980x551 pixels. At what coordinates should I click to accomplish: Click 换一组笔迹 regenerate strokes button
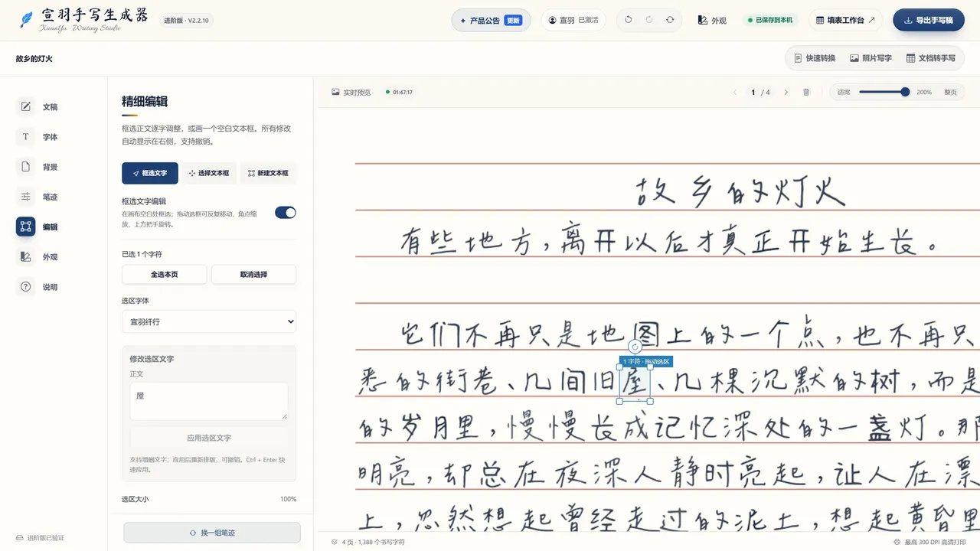[212, 533]
